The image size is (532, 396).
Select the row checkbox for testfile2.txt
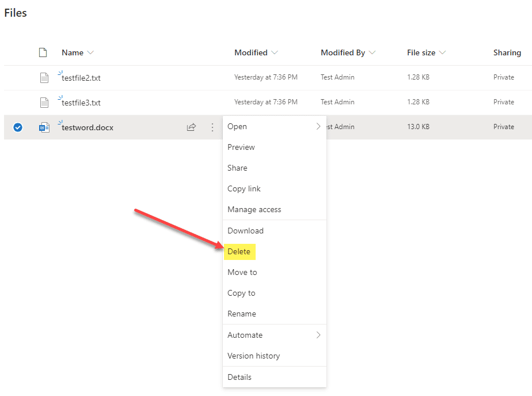click(18, 77)
